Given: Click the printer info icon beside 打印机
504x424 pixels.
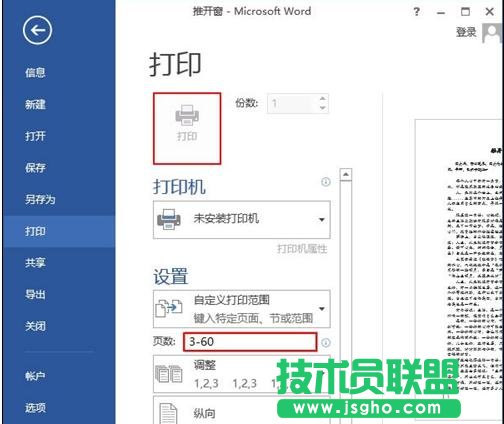Looking at the screenshot, I should 325,182.
